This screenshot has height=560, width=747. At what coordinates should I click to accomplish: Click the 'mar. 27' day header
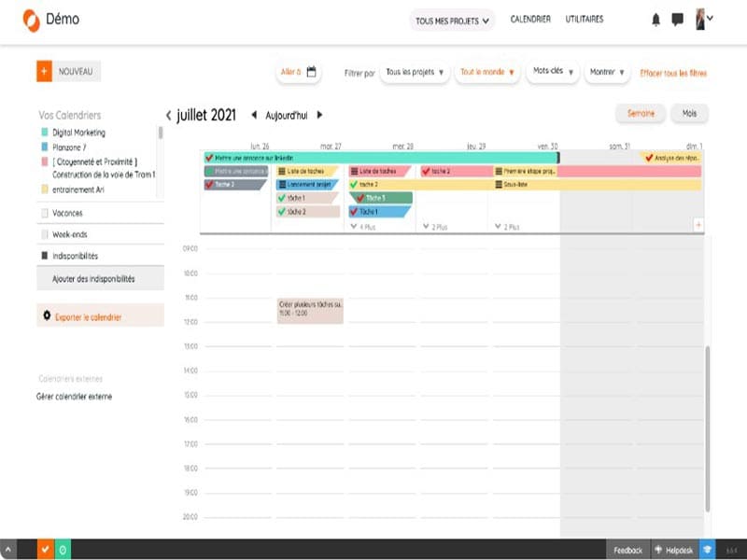[331, 147]
